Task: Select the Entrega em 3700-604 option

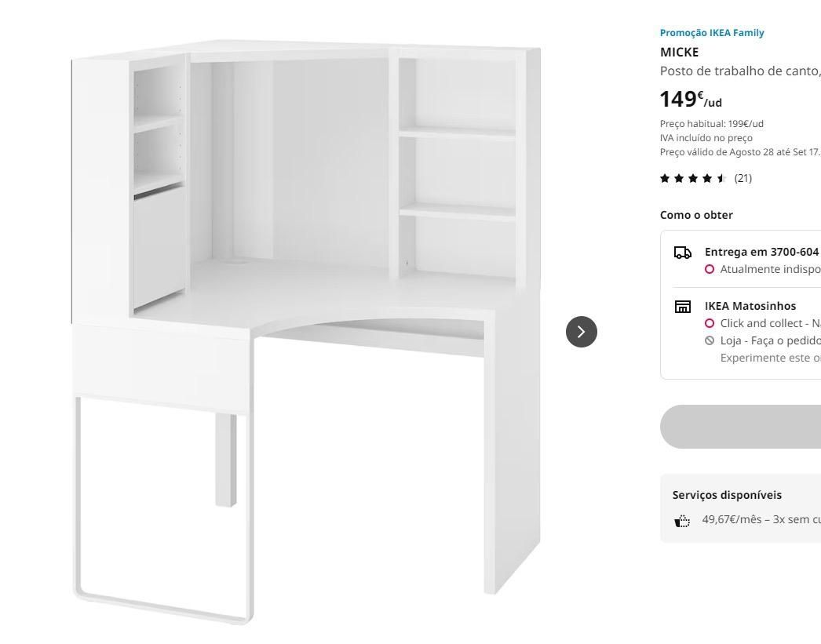Action: click(x=761, y=252)
